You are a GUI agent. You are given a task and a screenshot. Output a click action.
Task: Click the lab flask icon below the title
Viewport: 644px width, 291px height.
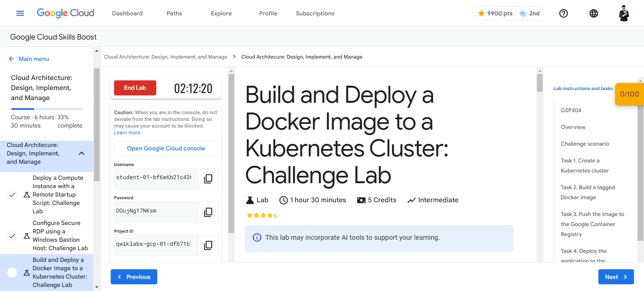[x=250, y=200]
